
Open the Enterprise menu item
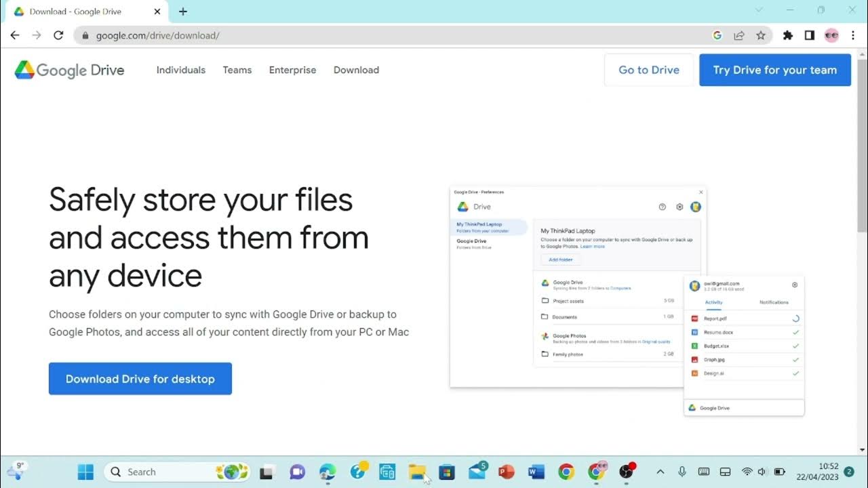point(292,70)
